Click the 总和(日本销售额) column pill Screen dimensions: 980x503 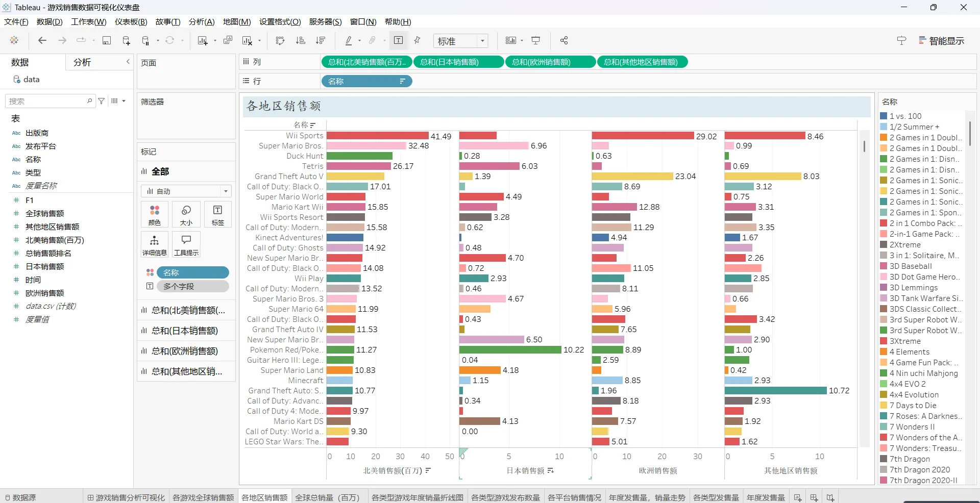pos(458,62)
